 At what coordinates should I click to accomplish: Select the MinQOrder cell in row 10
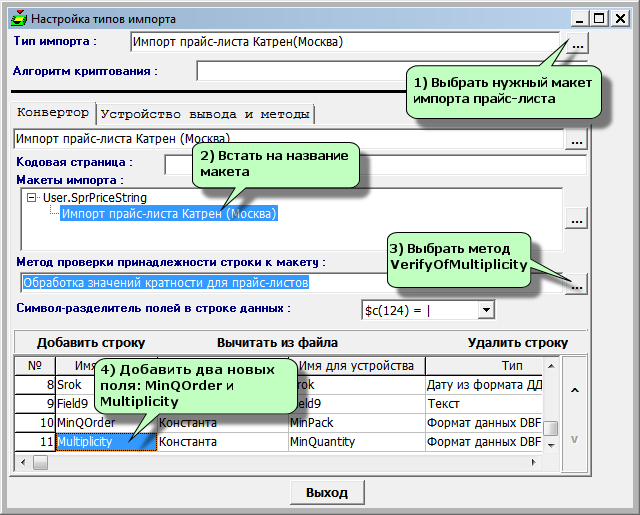point(106,423)
